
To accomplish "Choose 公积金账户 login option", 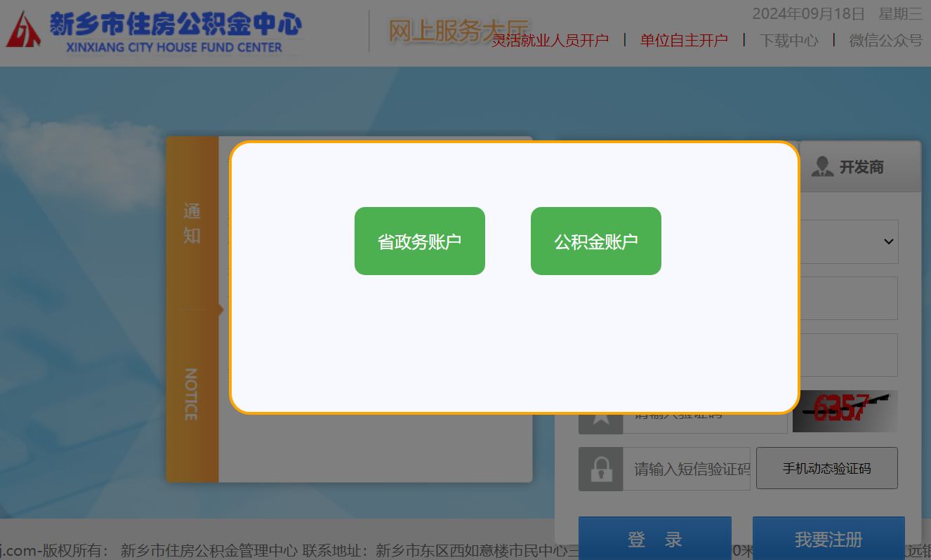I will click(595, 241).
